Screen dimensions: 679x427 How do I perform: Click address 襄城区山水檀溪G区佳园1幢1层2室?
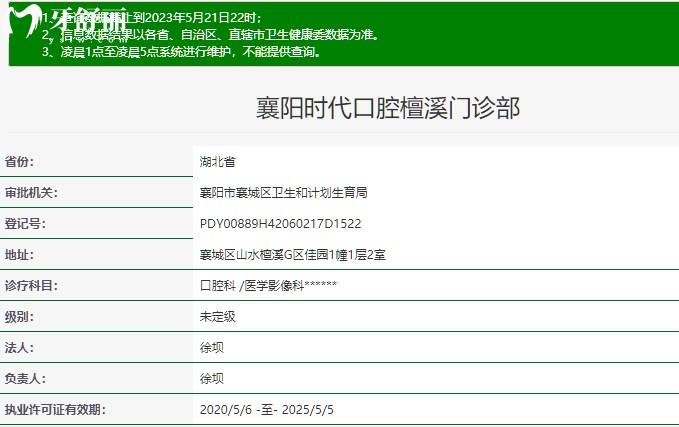[x=293, y=255]
